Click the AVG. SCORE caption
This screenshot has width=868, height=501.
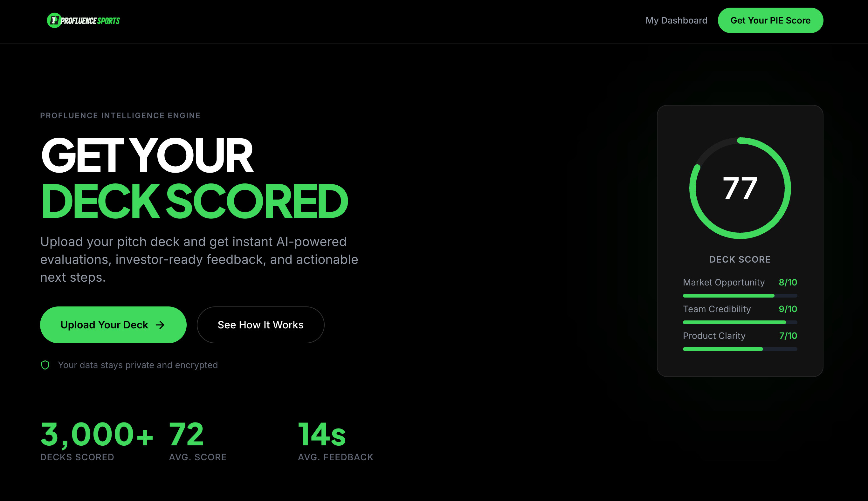pos(198,457)
